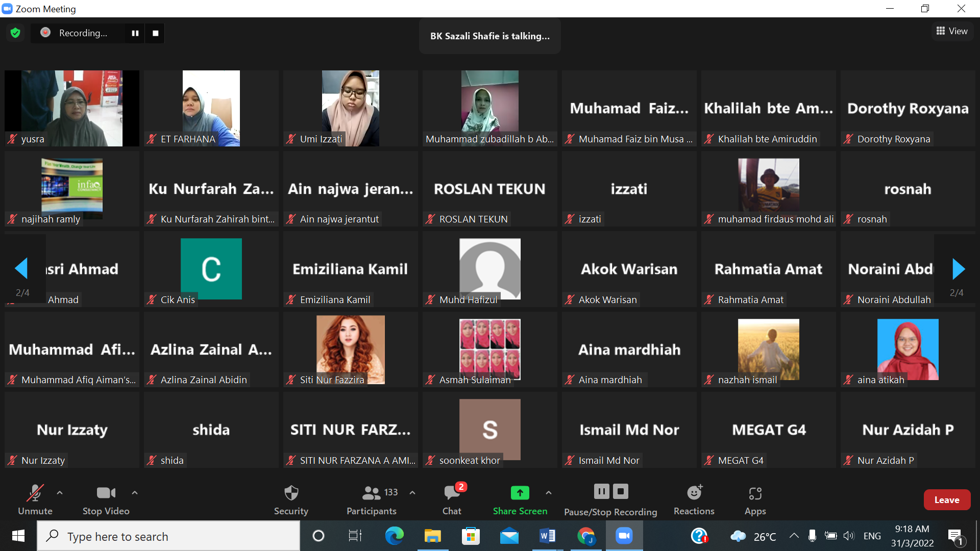Click the red Leave button
Screen dimensions: 980x551
click(947, 500)
